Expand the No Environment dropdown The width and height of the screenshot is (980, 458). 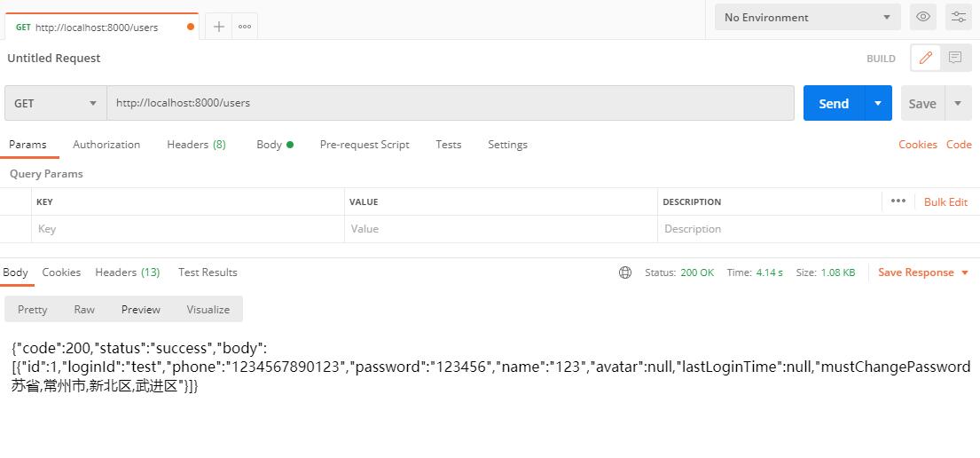[807, 17]
